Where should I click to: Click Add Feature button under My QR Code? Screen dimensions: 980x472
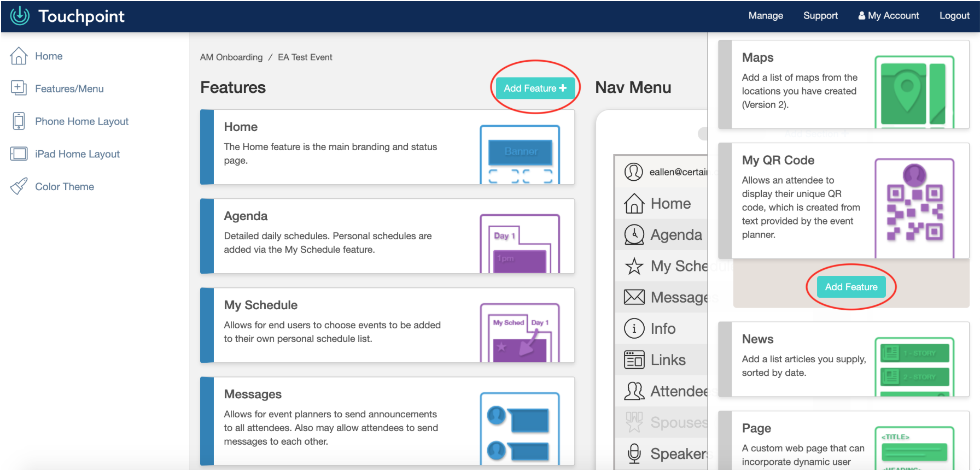[851, 287]
